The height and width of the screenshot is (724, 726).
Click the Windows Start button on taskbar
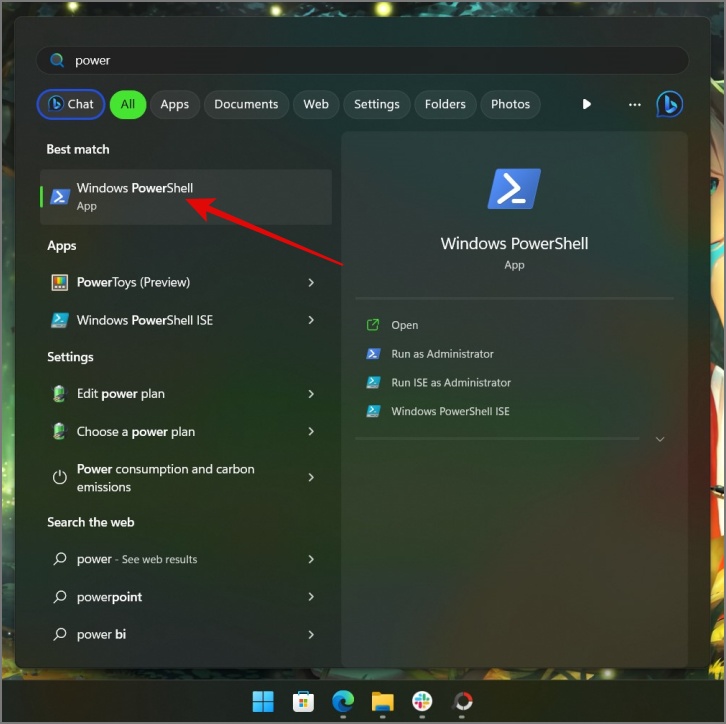pyautogui.click(x=263, y=701)
